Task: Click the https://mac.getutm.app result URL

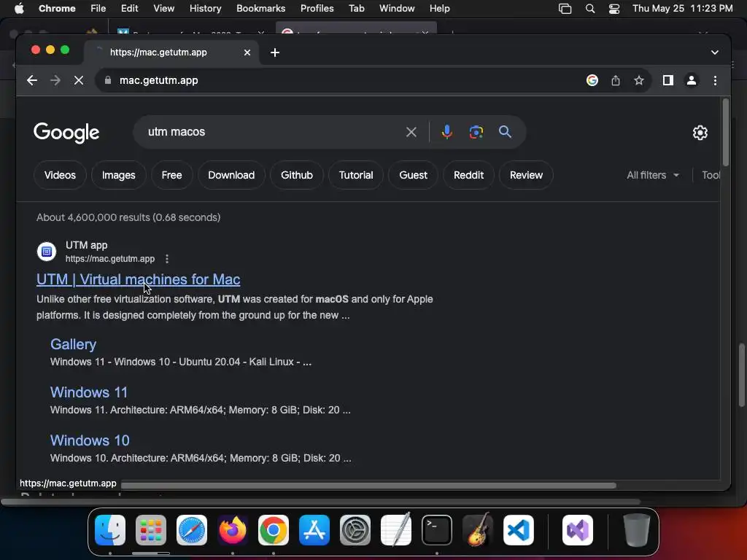Action: tap(110, 259)
